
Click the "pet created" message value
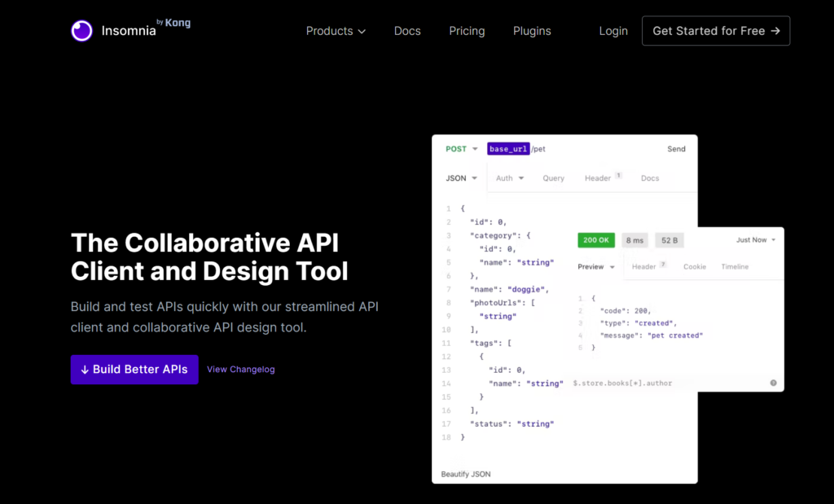pyautogui.click(x=675, y=335)
